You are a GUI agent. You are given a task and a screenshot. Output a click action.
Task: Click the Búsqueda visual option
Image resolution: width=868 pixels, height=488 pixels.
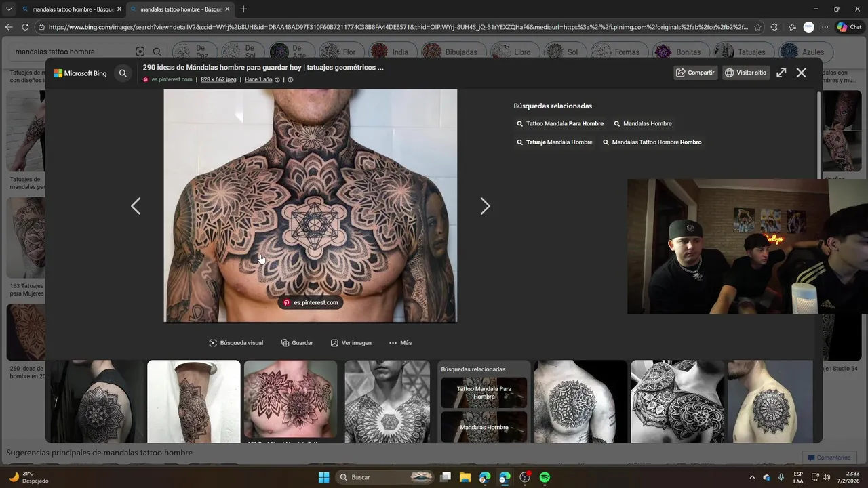click(x=236, y=343)
